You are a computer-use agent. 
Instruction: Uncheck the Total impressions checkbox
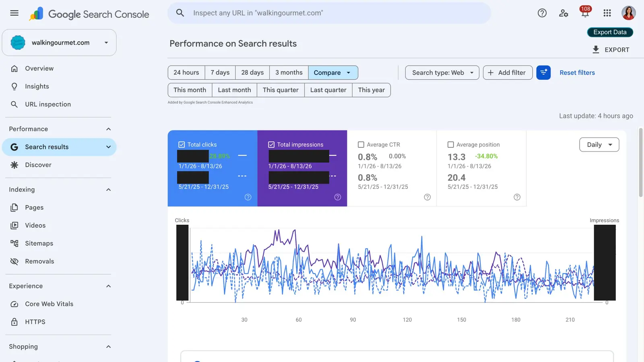click(x=271, y=145)
